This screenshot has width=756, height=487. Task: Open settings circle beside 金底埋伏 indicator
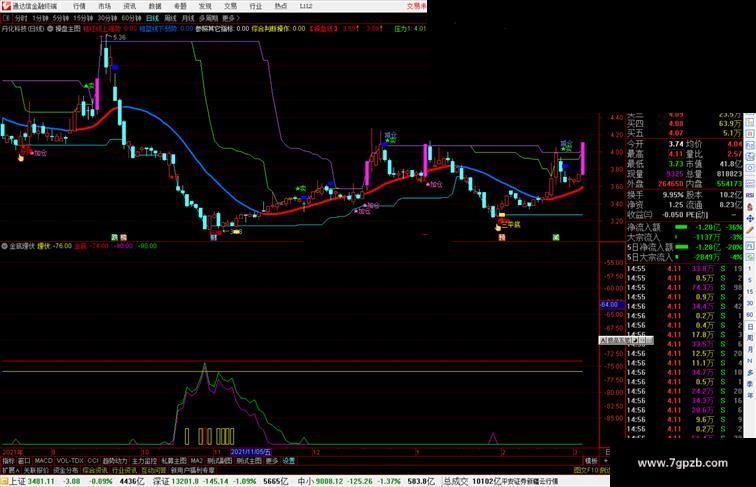[x=5, y=246]
